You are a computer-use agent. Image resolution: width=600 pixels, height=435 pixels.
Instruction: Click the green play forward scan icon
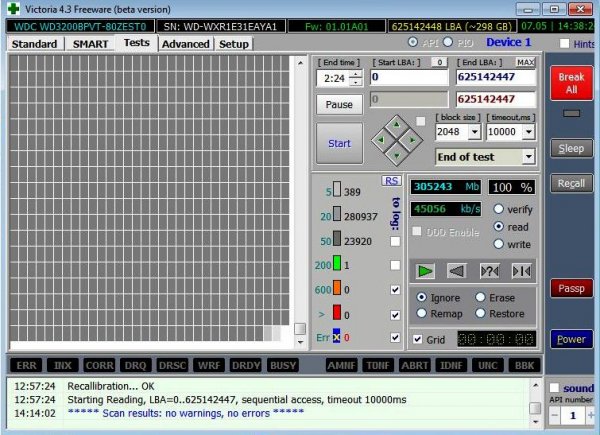pos(427,270)
